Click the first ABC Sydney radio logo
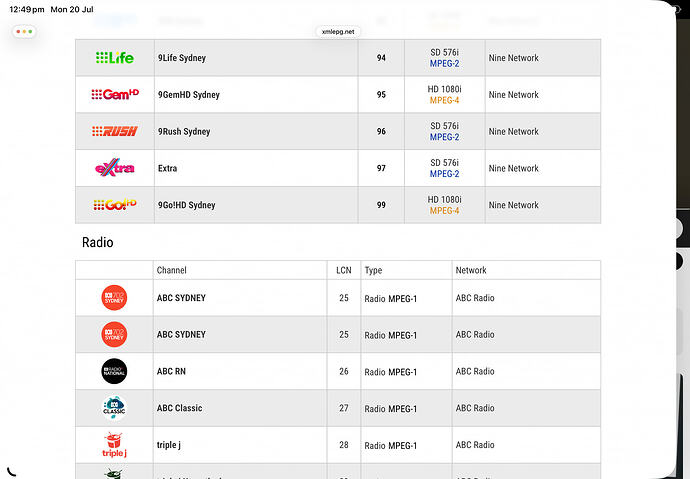This screenshot has height=479, width=690. (114, 298)
